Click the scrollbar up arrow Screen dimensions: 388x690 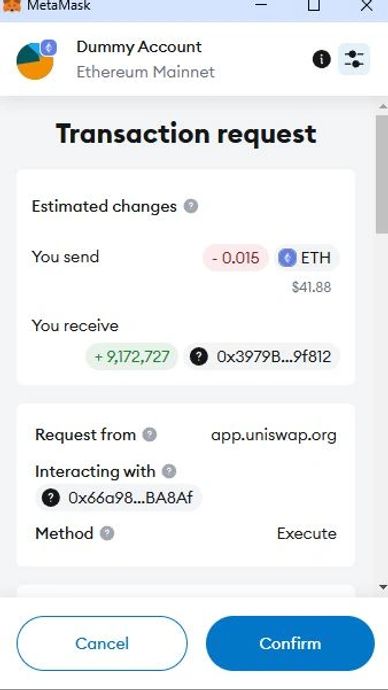(x=382, y=106)
